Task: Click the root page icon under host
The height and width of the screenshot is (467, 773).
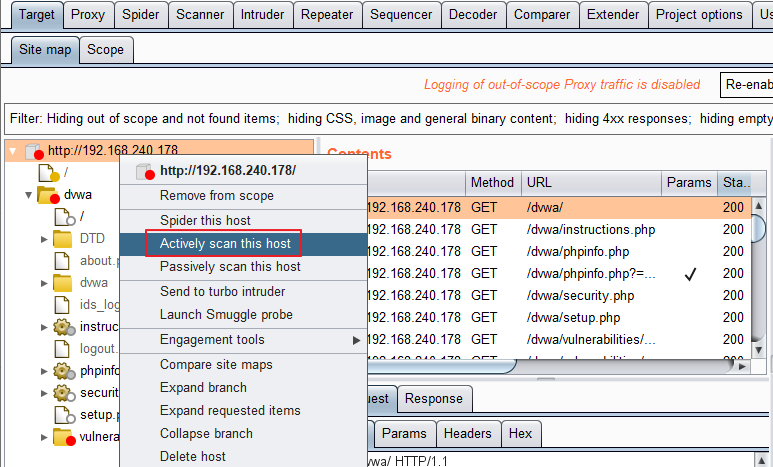Action: (48, 173)
